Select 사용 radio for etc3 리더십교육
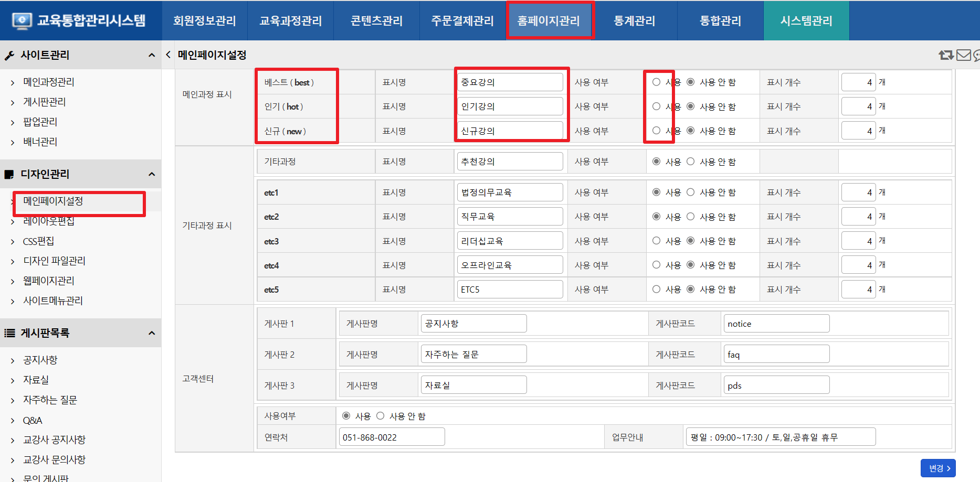 656,241
